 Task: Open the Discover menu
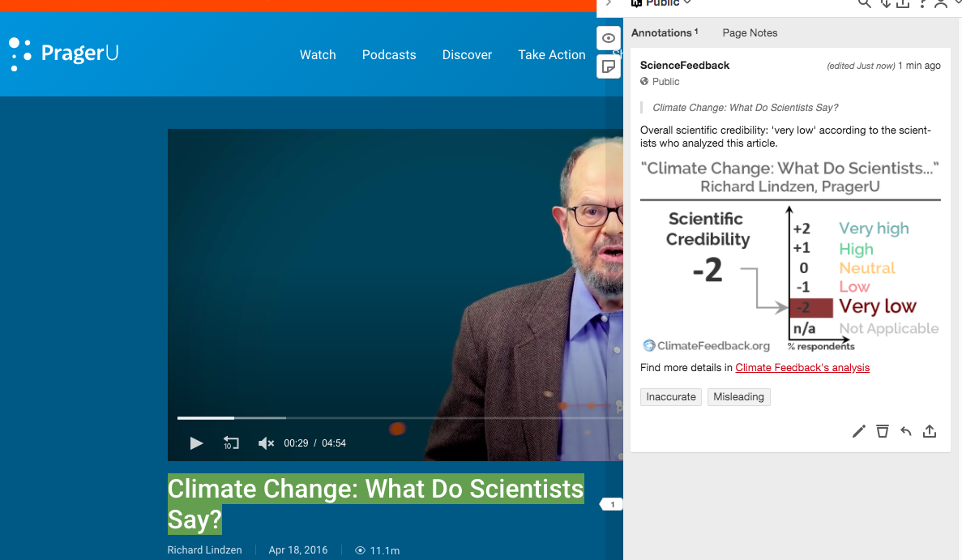click(x=467, y=54)
